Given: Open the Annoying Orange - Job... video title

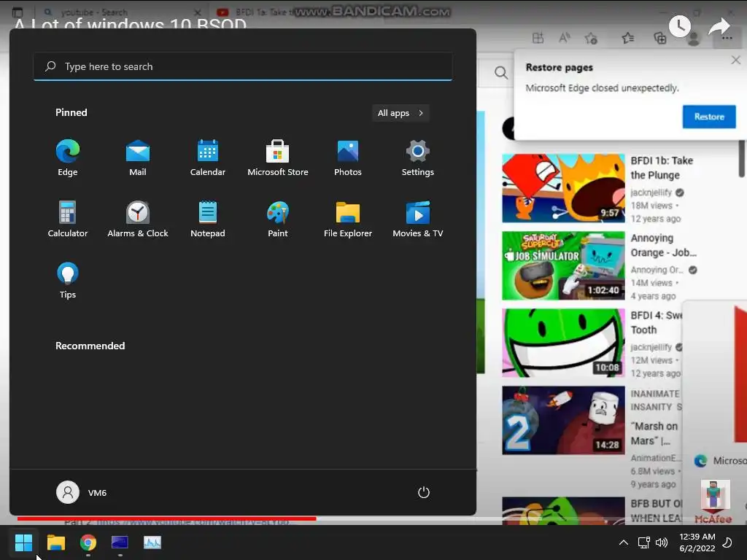Looking at the screenshot, I should [663, 245].
